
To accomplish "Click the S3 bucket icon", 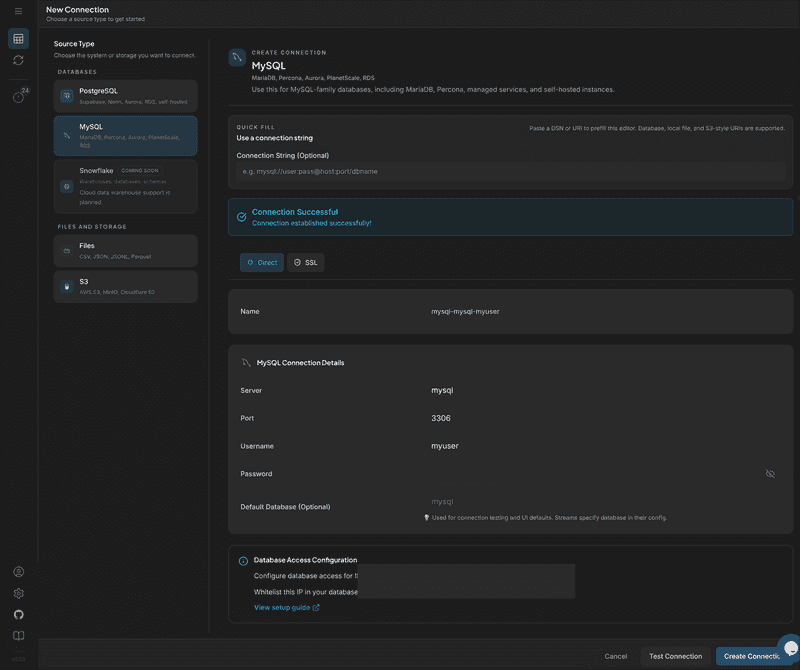I will 67,287.
